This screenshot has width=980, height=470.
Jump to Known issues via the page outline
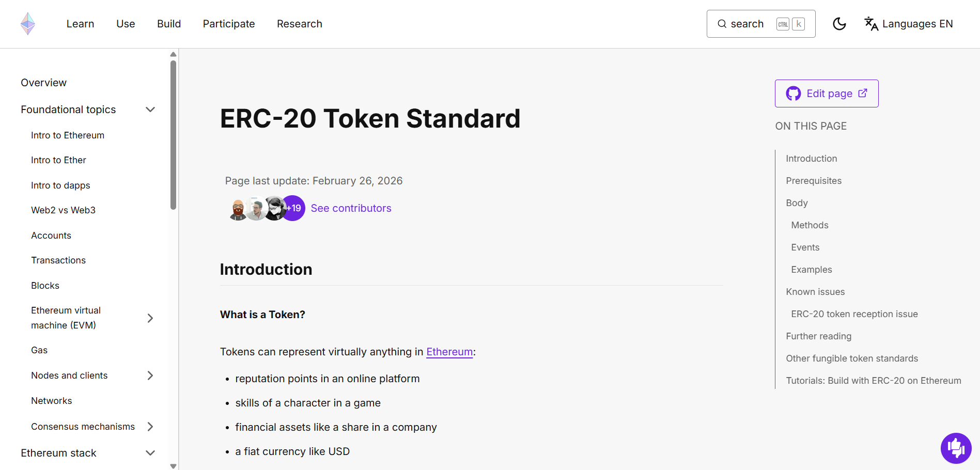point(815,291)
